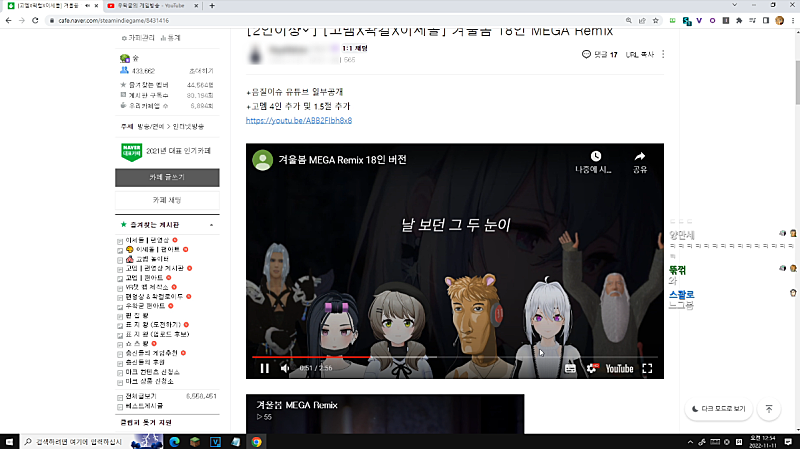Open the video title 겨울봄 MEGA Remix 18인 버전
The image size is (800, 449).
click(x=342, y=160)
